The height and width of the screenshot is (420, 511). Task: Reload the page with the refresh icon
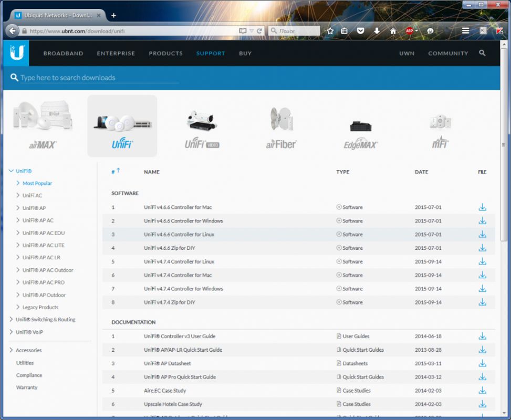pos(259,31)
